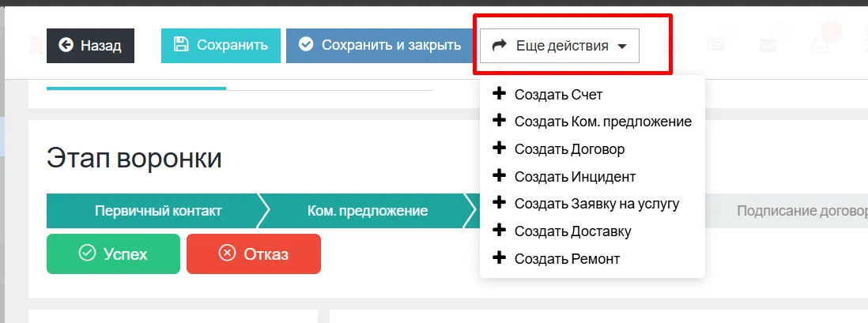868x323 pixels.
Task: Click the dimmed solid envelope icon in header
Action: pos(768,45)
